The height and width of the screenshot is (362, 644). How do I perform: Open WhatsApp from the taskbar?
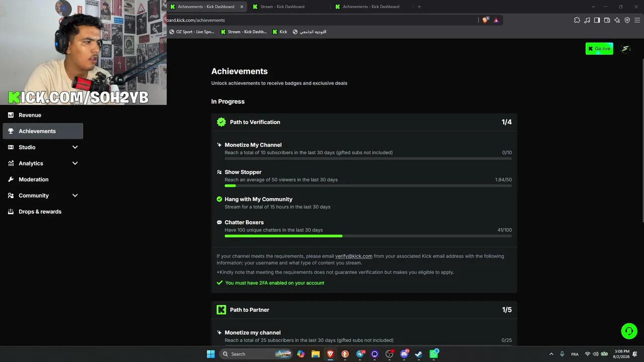434,354
